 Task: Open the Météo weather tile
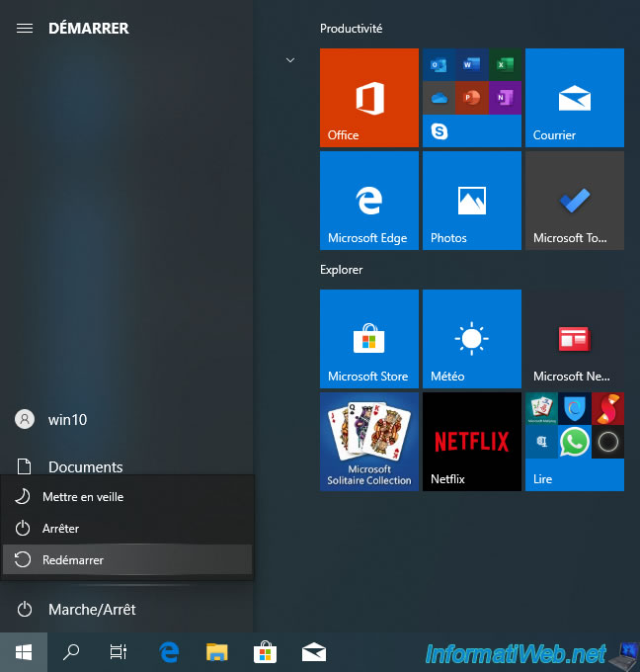tap(471, 339)
